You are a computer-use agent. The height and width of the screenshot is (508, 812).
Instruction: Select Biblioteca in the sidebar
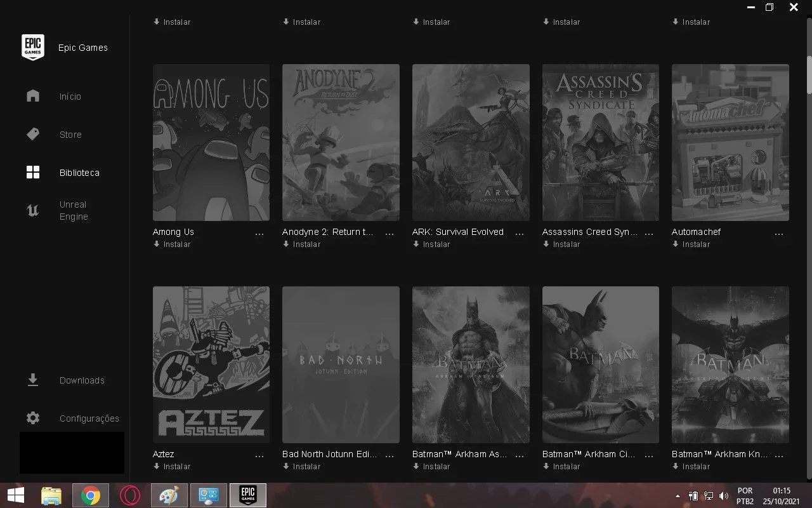tap(63, 173)
